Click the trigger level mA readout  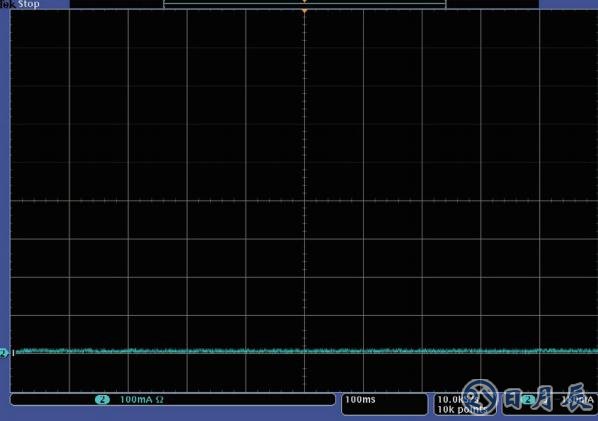578,400
